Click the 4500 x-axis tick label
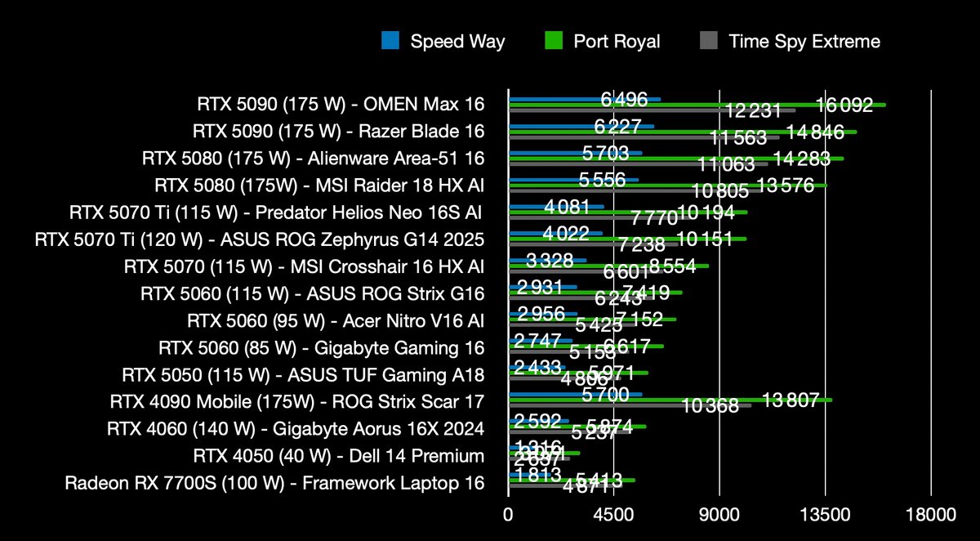The image size is (980, 541). [614, 515]
